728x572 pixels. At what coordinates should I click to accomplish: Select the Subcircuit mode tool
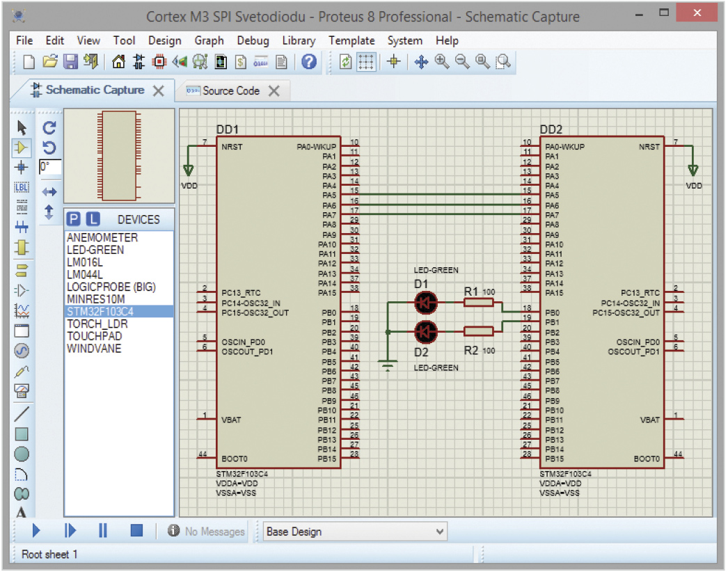coord(22,248)
